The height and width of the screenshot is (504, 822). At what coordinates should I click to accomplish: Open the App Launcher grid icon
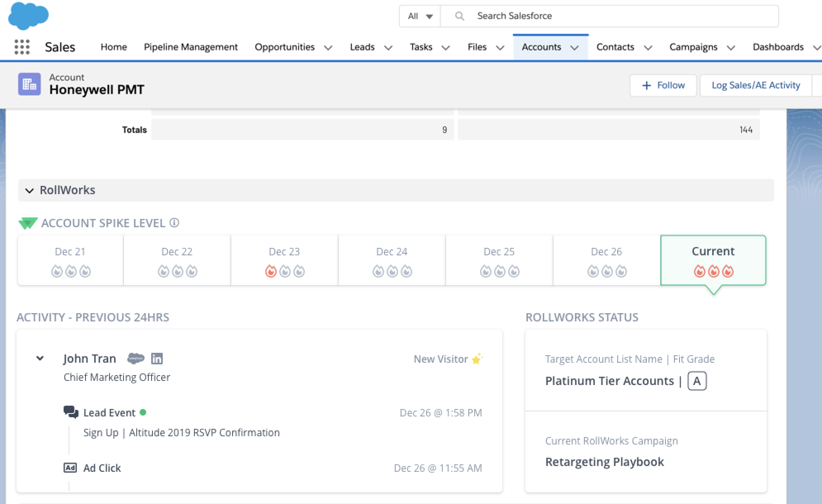(x=22, y=47)
